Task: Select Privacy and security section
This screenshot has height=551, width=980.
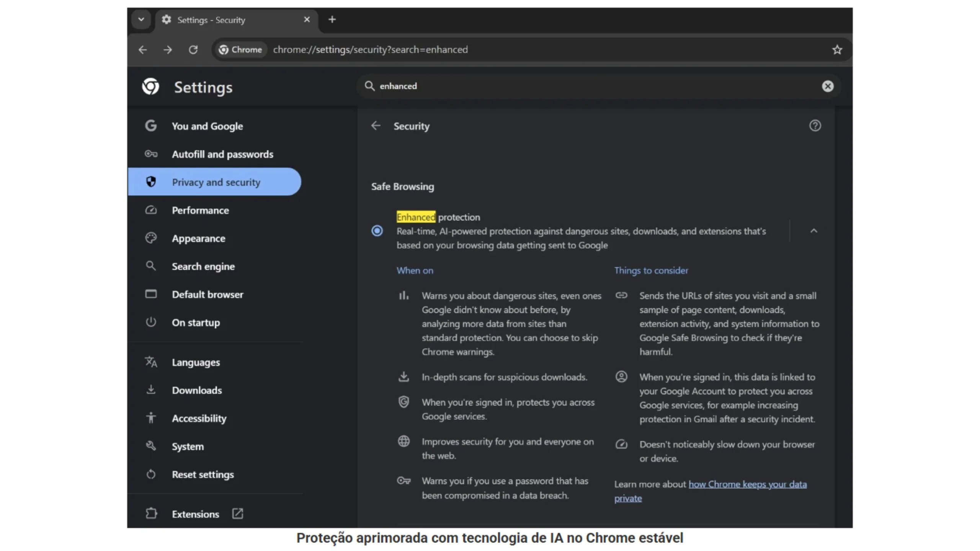Action: [214, 182]
